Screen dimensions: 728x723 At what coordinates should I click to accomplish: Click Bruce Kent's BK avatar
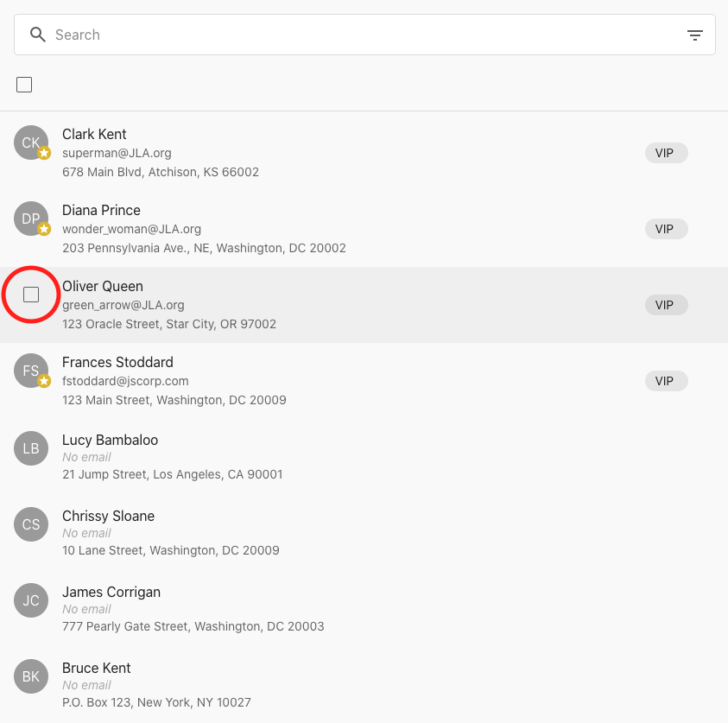31,676
